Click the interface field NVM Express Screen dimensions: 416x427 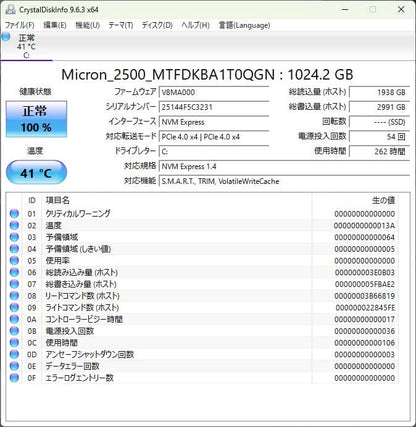(214, 122)
